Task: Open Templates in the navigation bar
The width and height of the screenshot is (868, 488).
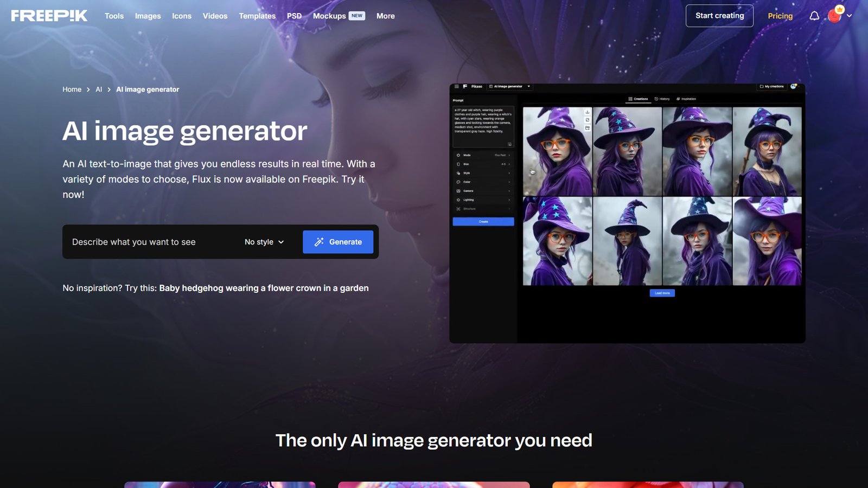Action: click(257, 16)
